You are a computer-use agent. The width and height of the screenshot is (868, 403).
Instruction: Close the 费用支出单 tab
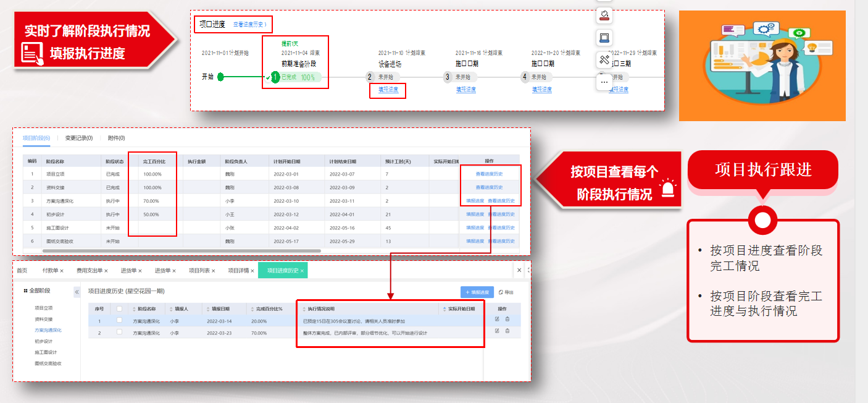(106, 271)
